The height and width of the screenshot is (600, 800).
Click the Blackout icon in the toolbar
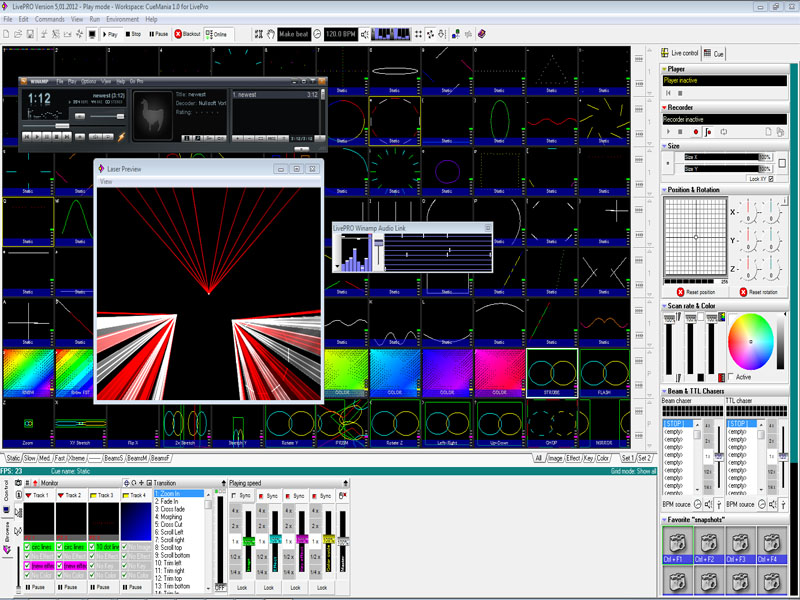click(180, 33)
